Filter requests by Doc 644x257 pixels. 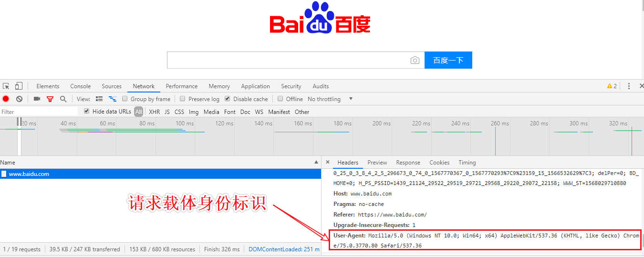(x=245, y=112)
